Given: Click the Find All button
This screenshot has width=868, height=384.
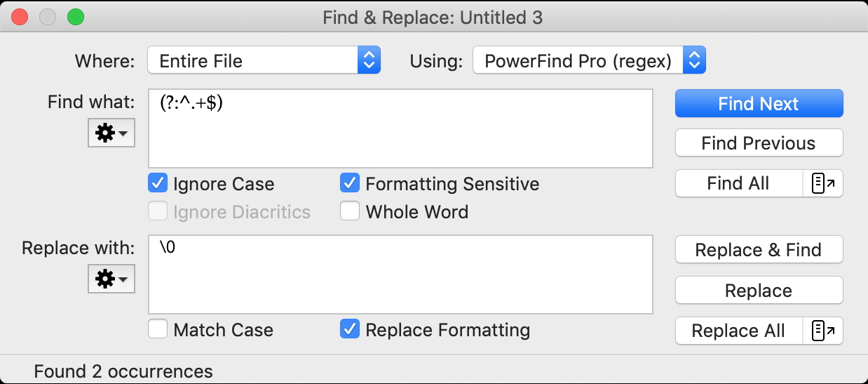Looking at the screenshot, I should (738, 184).
